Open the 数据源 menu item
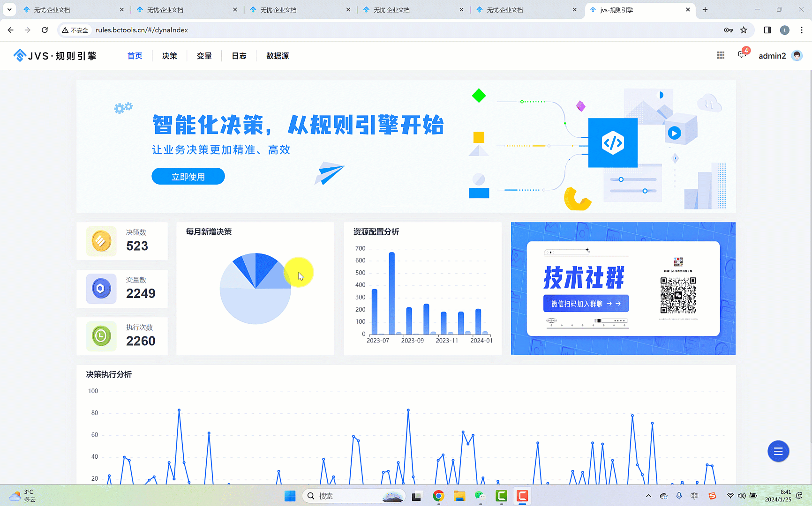The image size is (812, 506). pyautogui.click(x=278, y=56)
